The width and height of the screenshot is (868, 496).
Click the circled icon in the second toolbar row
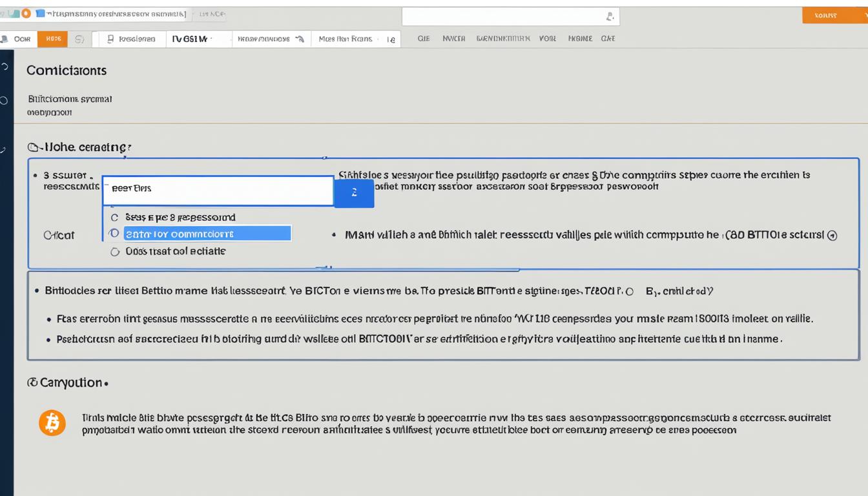click(x=79, y=39)
